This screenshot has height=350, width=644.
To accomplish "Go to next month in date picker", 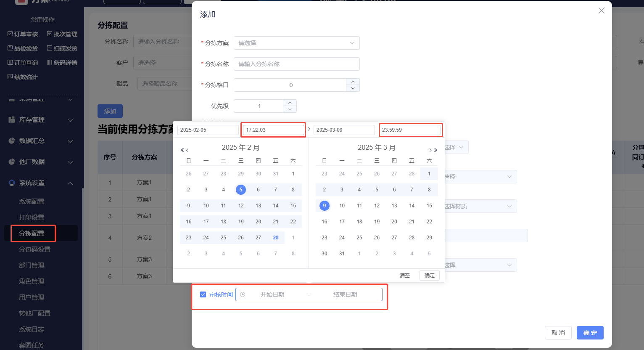I will [x=430, y=150].
